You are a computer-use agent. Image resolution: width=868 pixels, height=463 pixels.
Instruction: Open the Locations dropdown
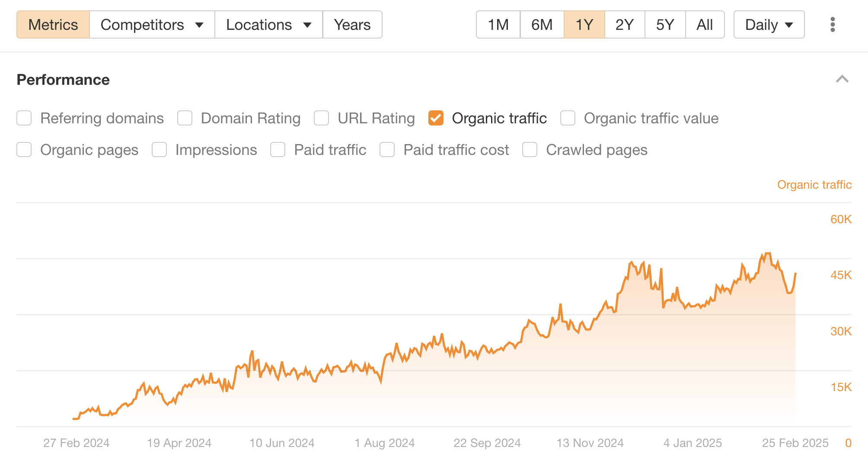pyautogui.click(x=268, y=25)
